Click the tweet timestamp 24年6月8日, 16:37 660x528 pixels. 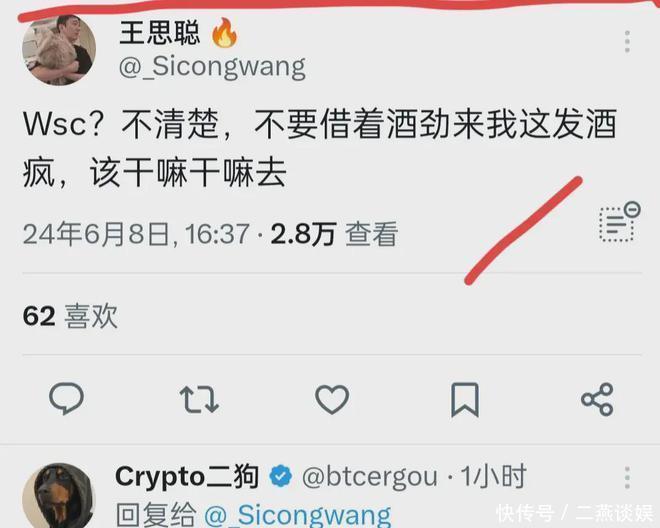pyautogui.click(x=136, y=234)
